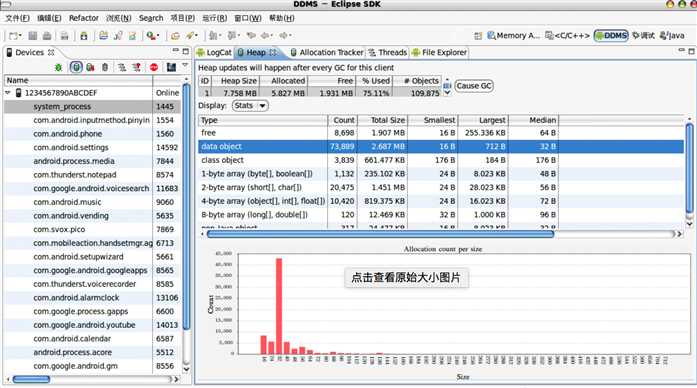
Task: Click the Screen Capture icon in Devices panel
Action: pos(171,68)
